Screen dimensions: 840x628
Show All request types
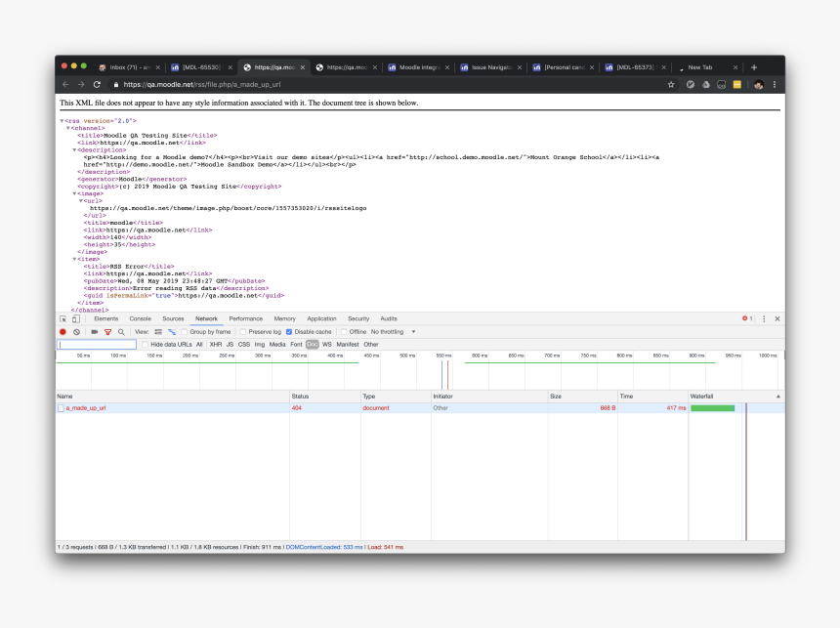click(199, 345)
